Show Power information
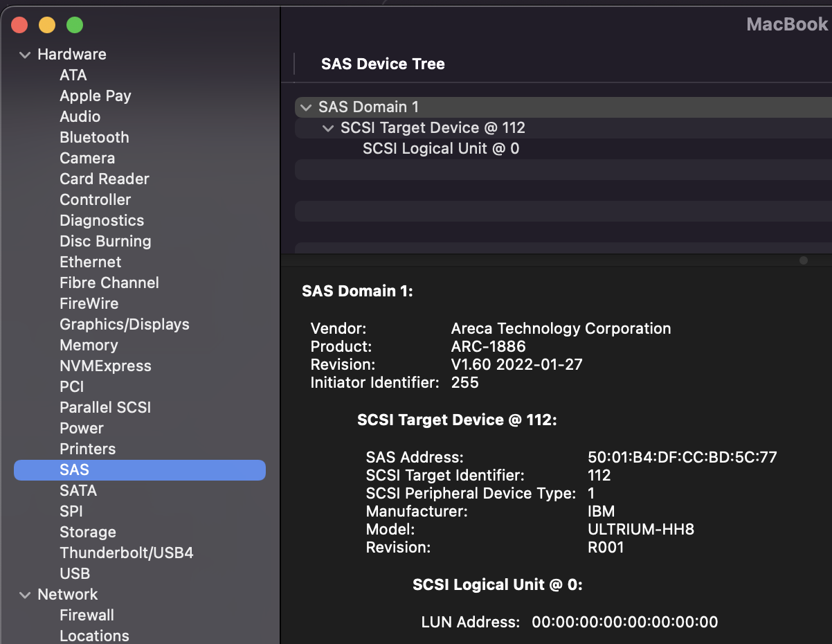Screen dimensions: 832x644 tap(82, 428)
